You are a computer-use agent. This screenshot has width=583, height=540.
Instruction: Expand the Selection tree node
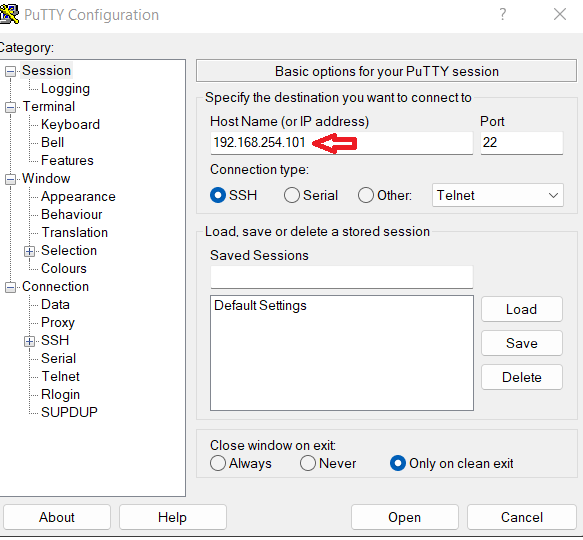[x=29, y=251]
